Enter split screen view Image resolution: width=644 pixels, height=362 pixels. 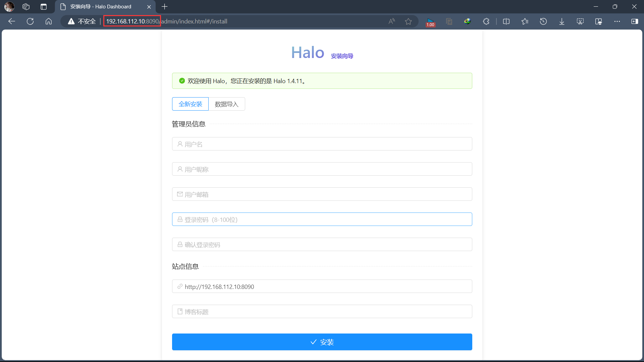506,21
